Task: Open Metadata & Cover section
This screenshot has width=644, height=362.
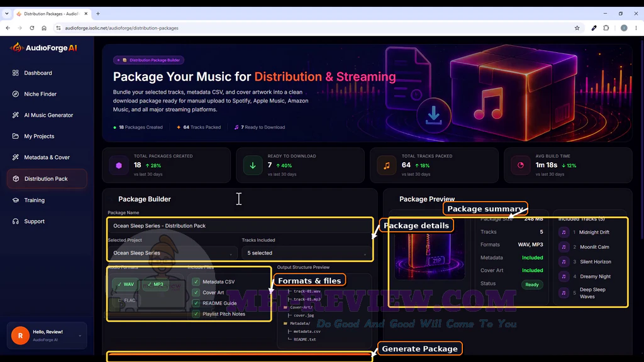Action: click(x=47, y=157)
